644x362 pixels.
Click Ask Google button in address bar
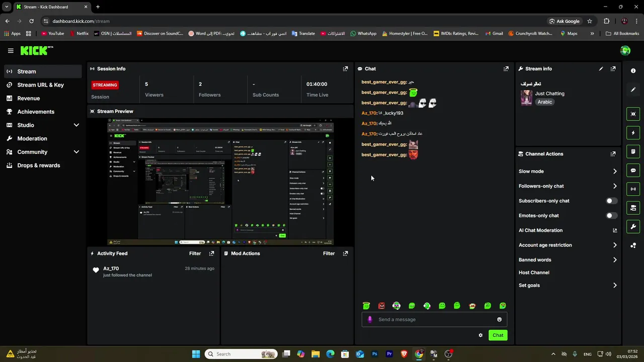click(x=565, y=21)
